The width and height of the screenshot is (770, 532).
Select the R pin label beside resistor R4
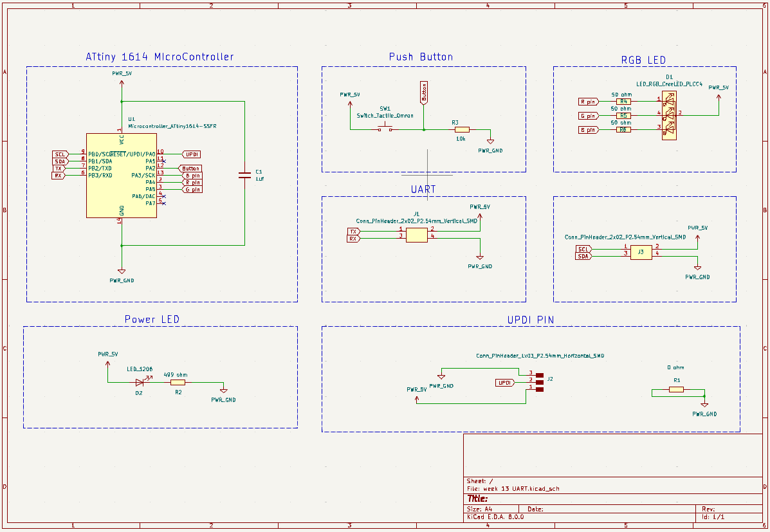click(x=588, y=102)
